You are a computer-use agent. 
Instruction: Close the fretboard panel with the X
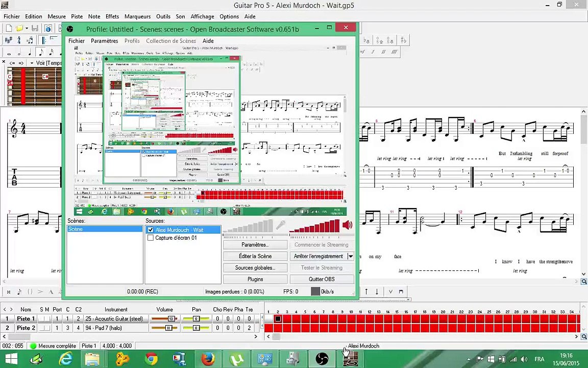point(4,62)
